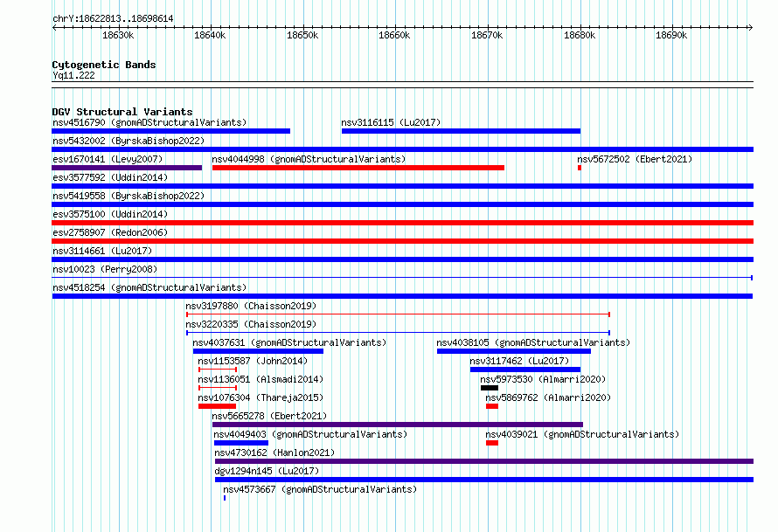Select the purple bar for esv1670141
This screenshot has width=778, height=532.
[x=127, y=168]
